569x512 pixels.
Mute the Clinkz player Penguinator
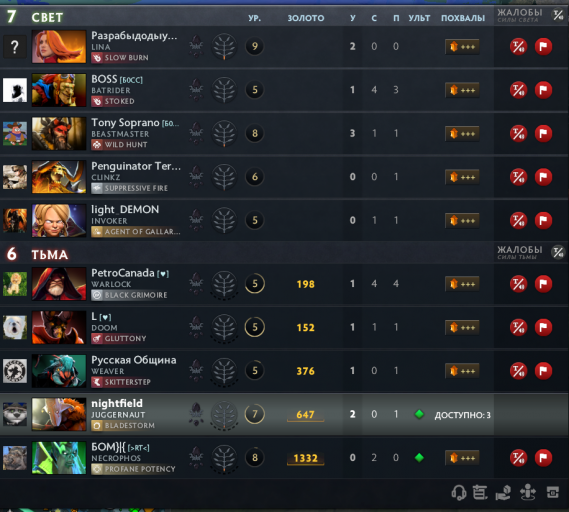pos(518,177)
